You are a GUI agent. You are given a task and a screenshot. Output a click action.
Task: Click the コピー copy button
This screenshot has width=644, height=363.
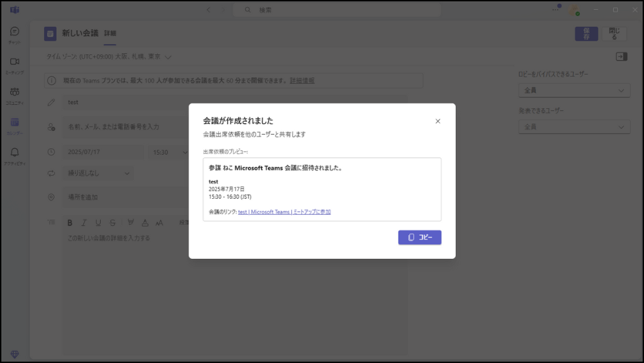coord(420,237)
